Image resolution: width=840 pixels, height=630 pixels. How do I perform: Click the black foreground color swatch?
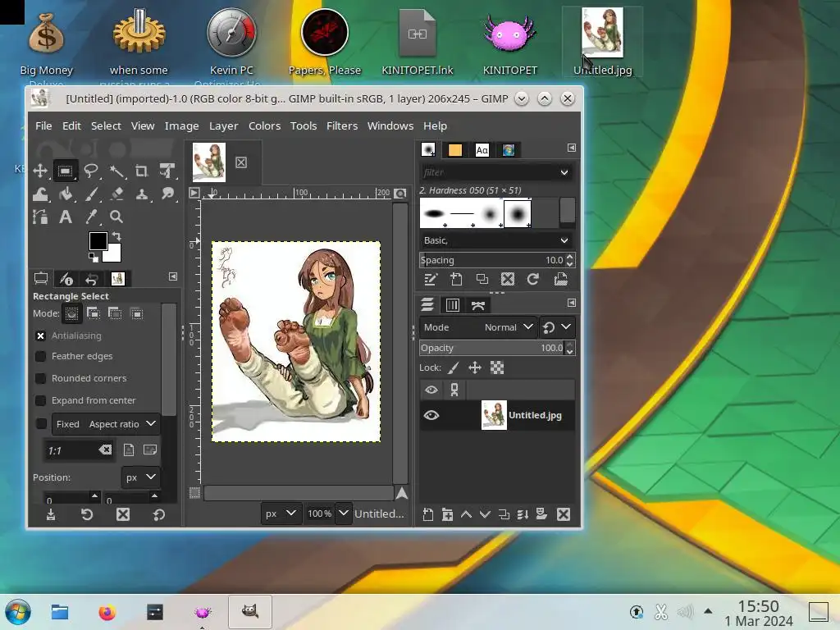[x=98, y=240]
